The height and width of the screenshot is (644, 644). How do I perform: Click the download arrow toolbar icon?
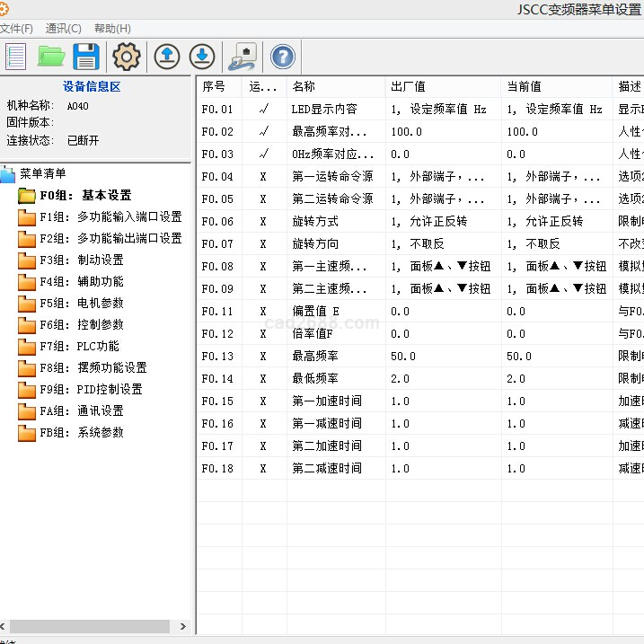[202, 57]
